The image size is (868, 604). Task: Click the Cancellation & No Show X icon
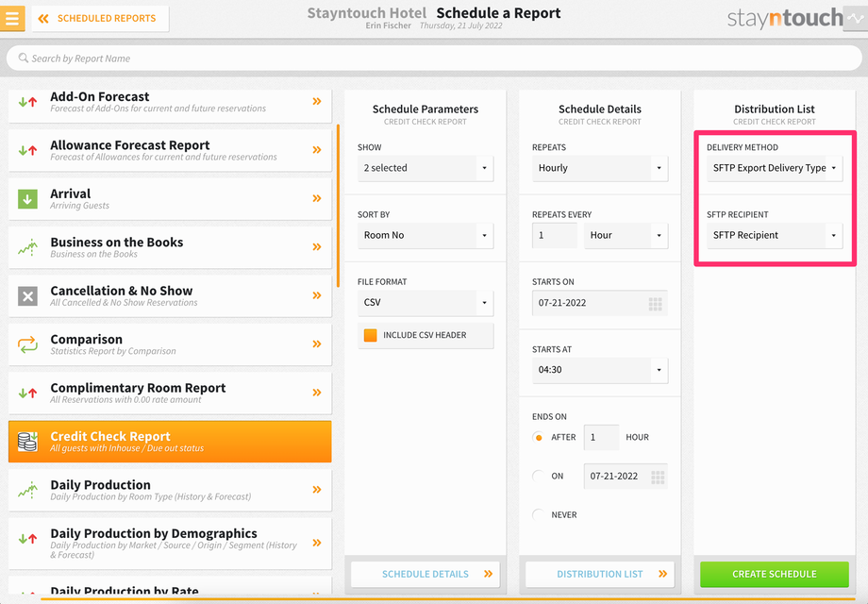pyautogui.click(x=27, y=296)
